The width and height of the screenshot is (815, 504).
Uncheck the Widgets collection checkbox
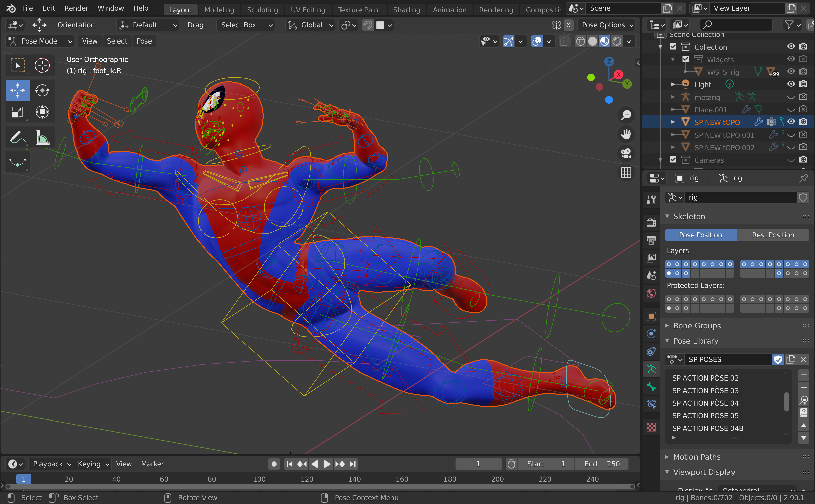pyautogui.click(x=685, y=59)
